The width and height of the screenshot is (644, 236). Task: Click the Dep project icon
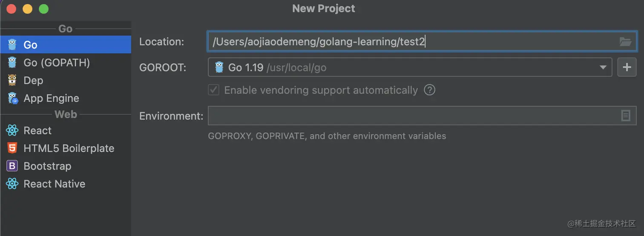[x=12, y=80]
